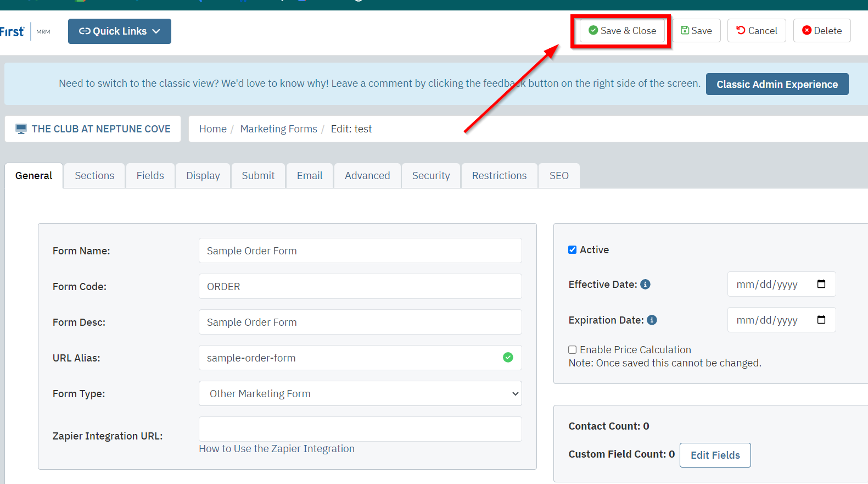Click the undo arrow icon in Cancel

741,30
